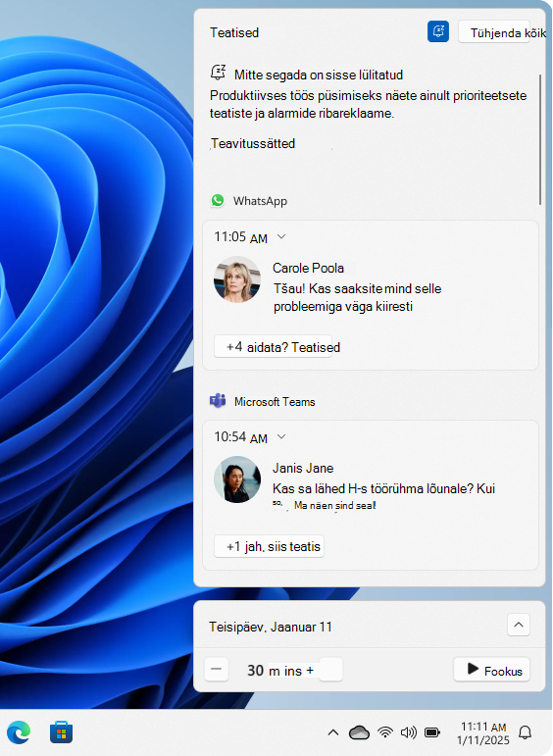Open the OneDrive cloud tray icon
This screenshot has width=553, height=756.
pos(359,732)
